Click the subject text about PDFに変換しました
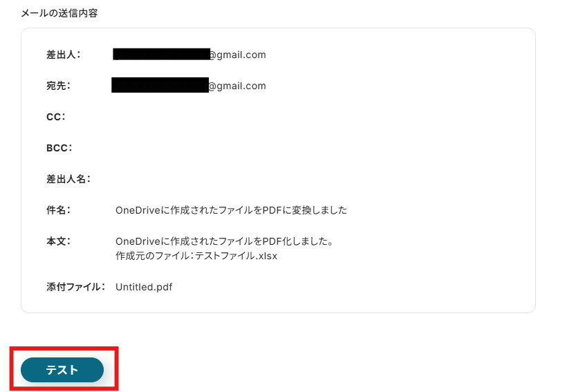 (231, 210)
